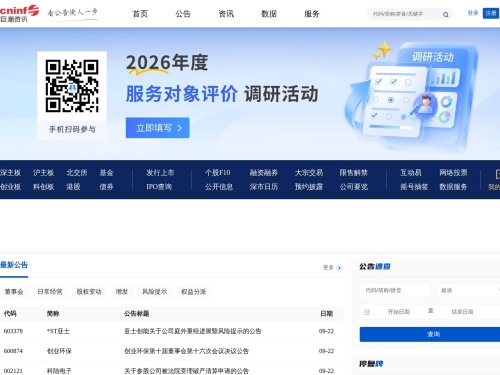
Task: Open the 资讯 menu
Action: coord(226,14)
